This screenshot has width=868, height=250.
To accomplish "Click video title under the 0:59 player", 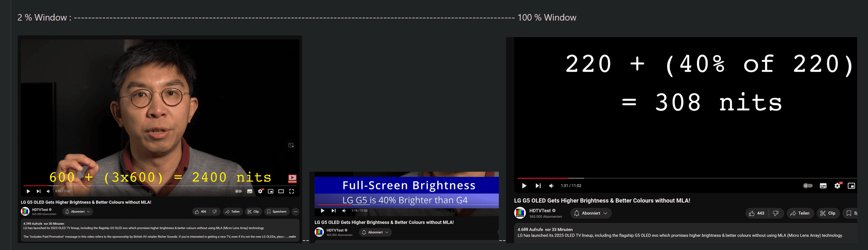I will (86, 202).
